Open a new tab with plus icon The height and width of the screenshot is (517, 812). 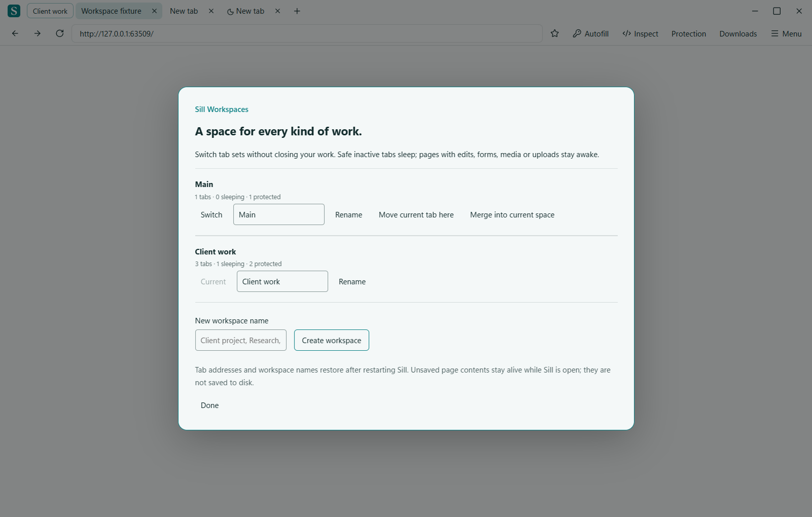coord(297,11)
